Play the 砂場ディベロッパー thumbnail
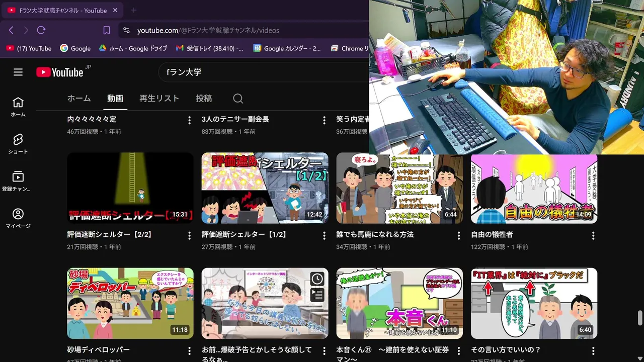The height and width of the screenshot is (362, 644). pyautogui.click(x=130, y=303)
